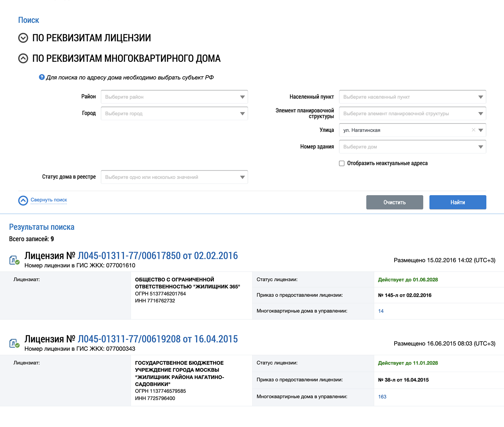Viewport: 504px width, 427px height.
Task: Clear the selected street ул. Нагатинская
Action: (473, 130)
